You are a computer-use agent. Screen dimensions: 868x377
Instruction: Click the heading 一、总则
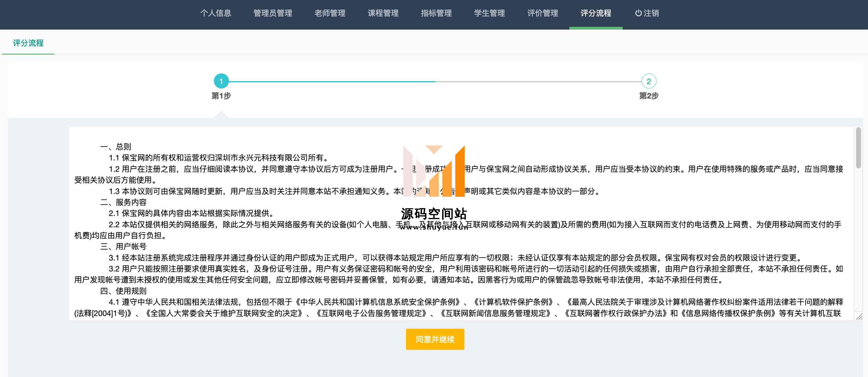coord(116,147)
